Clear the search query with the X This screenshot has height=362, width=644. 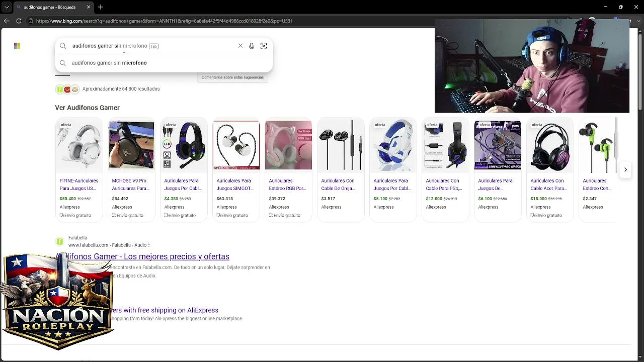click(x=240, y=46)
